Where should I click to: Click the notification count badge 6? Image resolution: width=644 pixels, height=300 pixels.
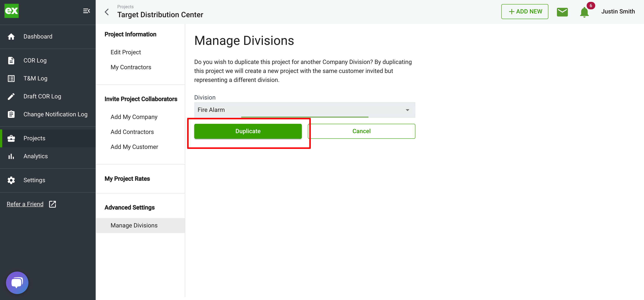click(x=591, y=5)
